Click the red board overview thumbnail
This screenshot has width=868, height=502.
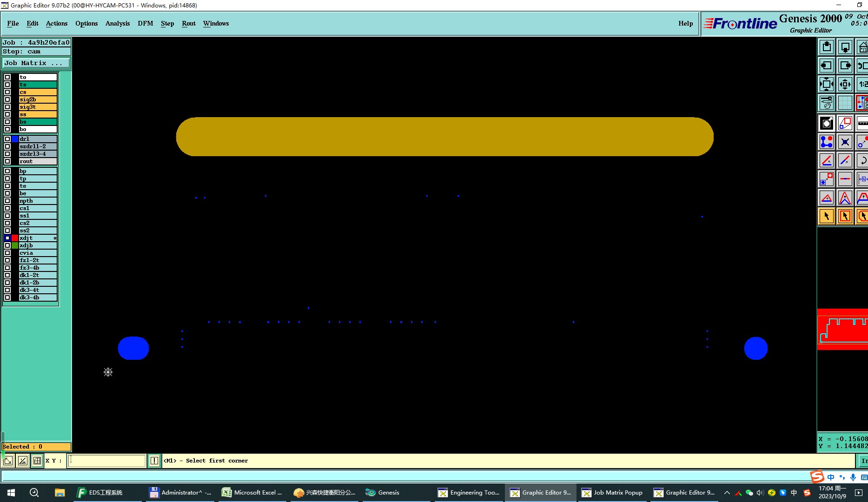(x=842, y=329)
